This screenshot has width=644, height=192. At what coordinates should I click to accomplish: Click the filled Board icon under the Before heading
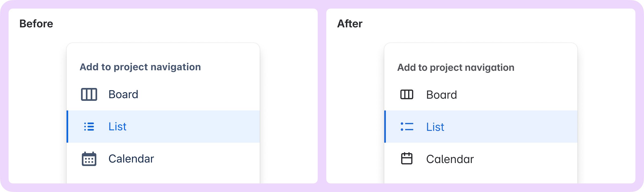tap(89, 94)
